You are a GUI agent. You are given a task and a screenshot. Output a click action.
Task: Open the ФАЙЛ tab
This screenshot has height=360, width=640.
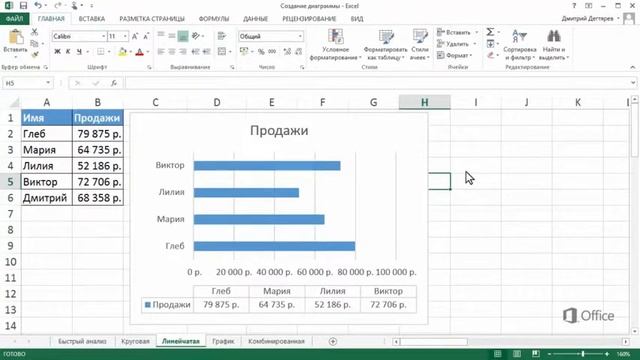coord(15,19)
